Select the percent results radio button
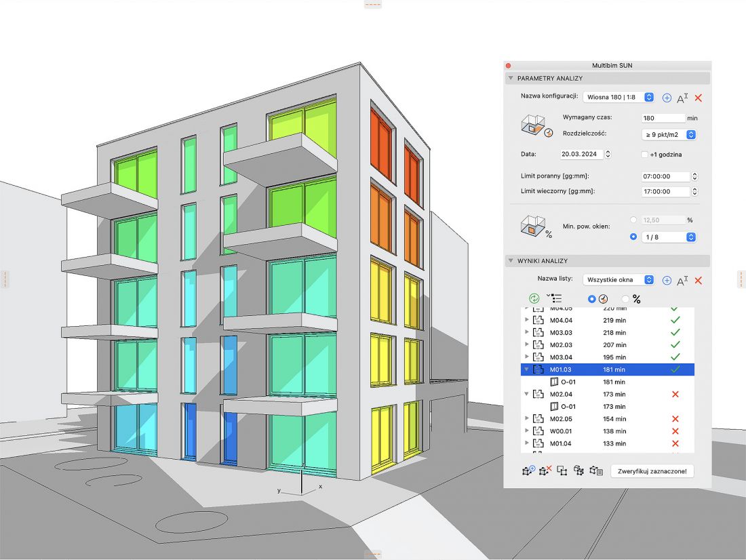The width and height of the screenshot is (746, 560). (x=625, y=299)
